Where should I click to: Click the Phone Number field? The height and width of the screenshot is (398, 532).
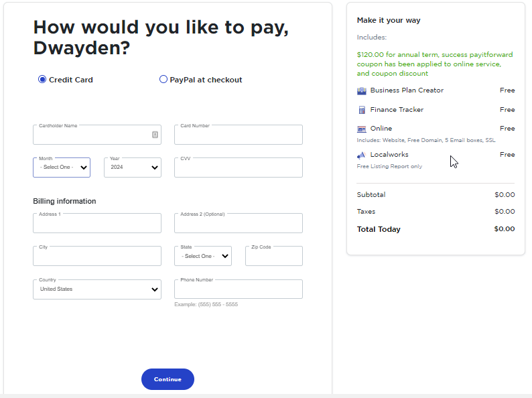point(238,290)
